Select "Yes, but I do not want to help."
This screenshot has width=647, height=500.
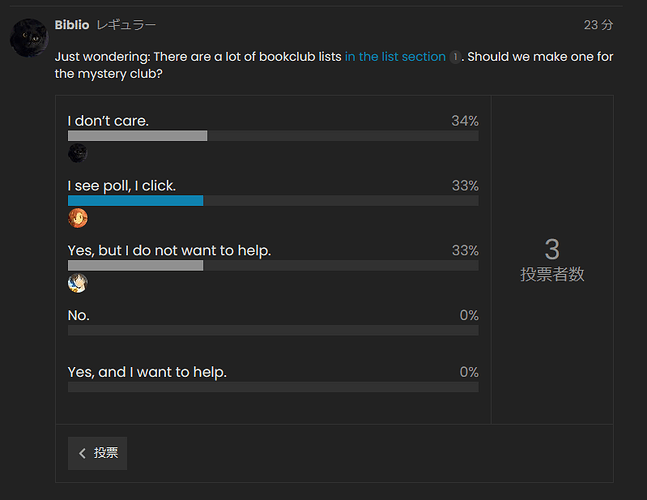pos(169,251)
